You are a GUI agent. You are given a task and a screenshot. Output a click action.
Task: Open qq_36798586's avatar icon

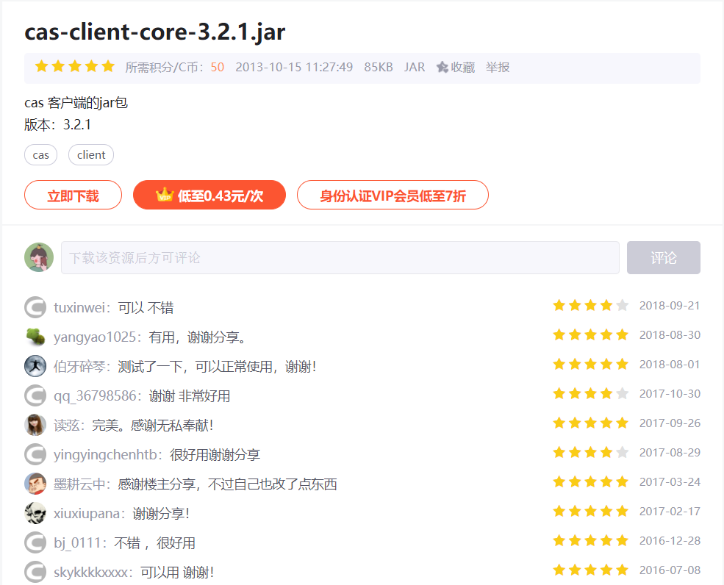(35, 396)
